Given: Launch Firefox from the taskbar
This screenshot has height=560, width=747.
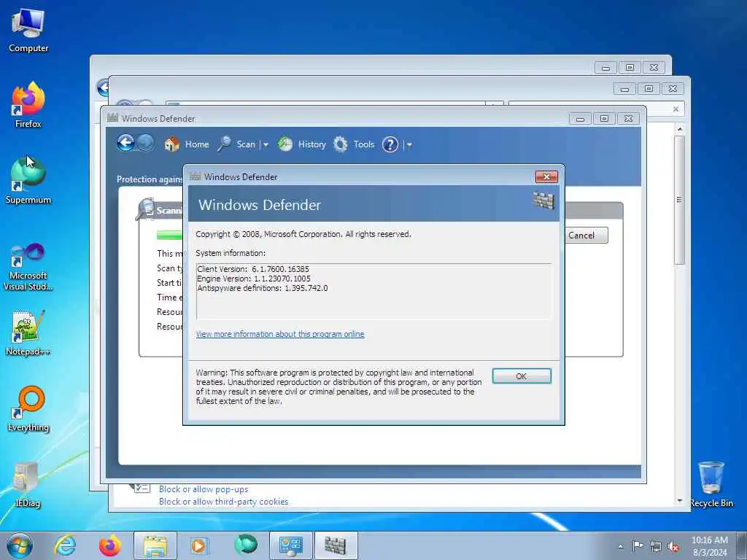Looking at the screenshot, I should pyautogui.click(x=110, y=545).
